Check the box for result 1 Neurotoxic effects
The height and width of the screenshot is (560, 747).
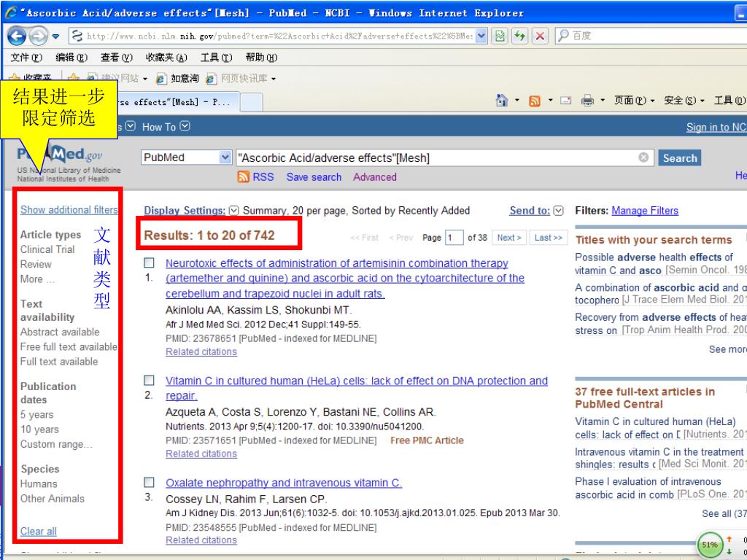click(x=149, y=262)
